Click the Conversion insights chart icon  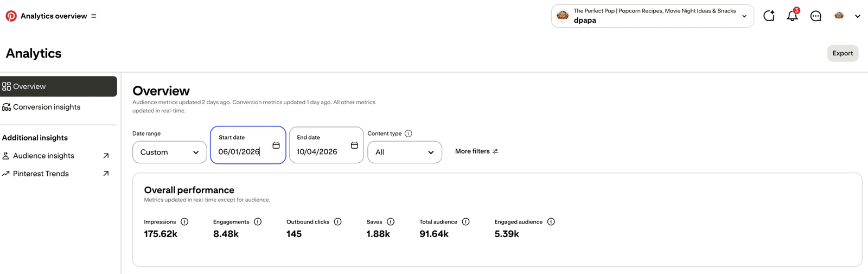7,107
